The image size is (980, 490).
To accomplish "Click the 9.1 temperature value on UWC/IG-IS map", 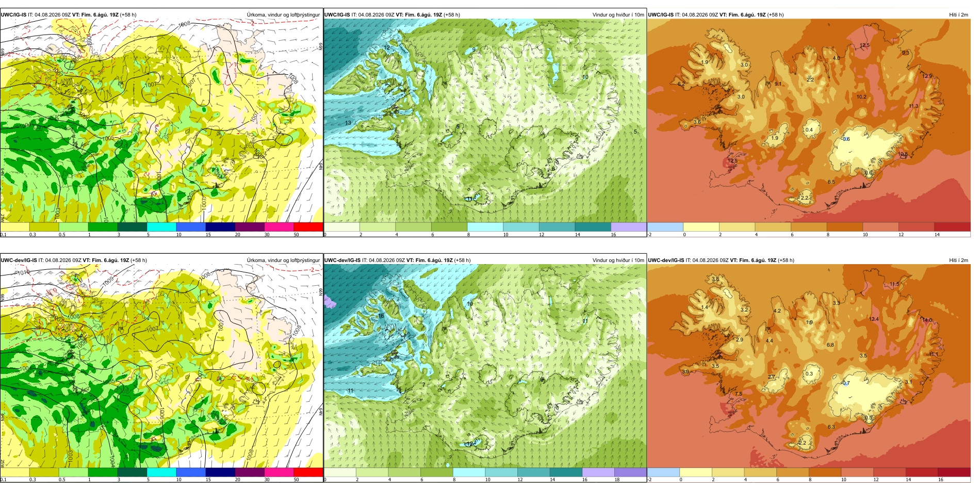I will (778, 84).
